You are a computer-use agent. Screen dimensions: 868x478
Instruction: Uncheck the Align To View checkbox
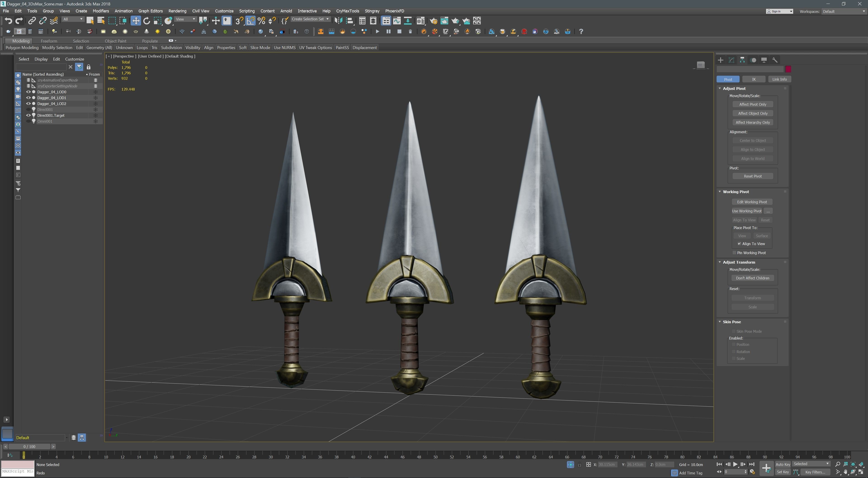point(739,244)
